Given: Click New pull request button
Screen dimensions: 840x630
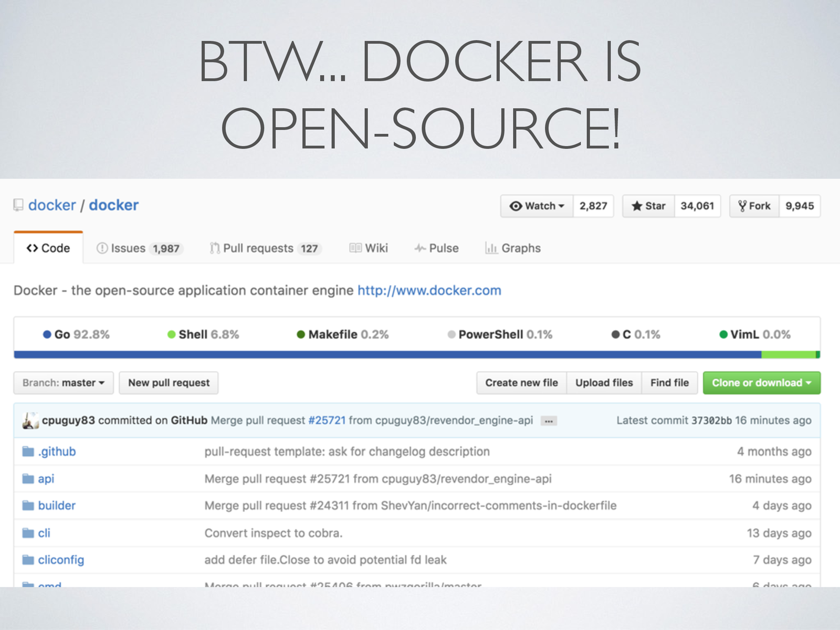Looking at the screenshot, I should tap(169, 383).
